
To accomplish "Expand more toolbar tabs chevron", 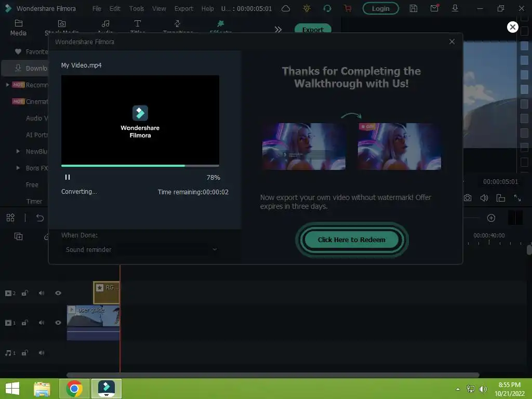I will coord(278,30).
